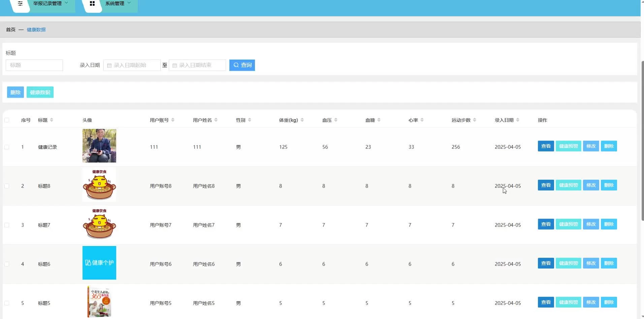Image resolution: width=644 pixels, height=319 pixels.
Task: Toggle the select-all checkbox in table header
Action: 7,120
